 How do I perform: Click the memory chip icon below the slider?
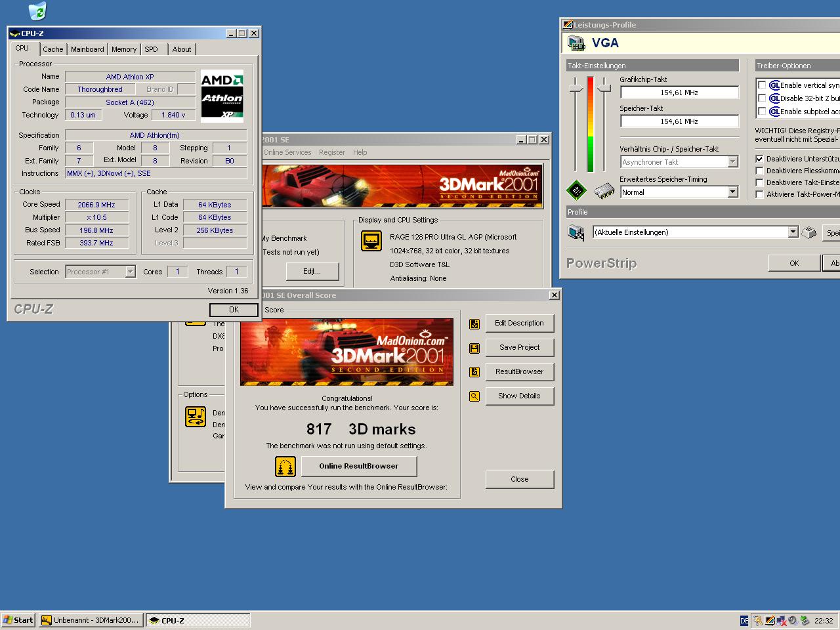click(604, 191)
